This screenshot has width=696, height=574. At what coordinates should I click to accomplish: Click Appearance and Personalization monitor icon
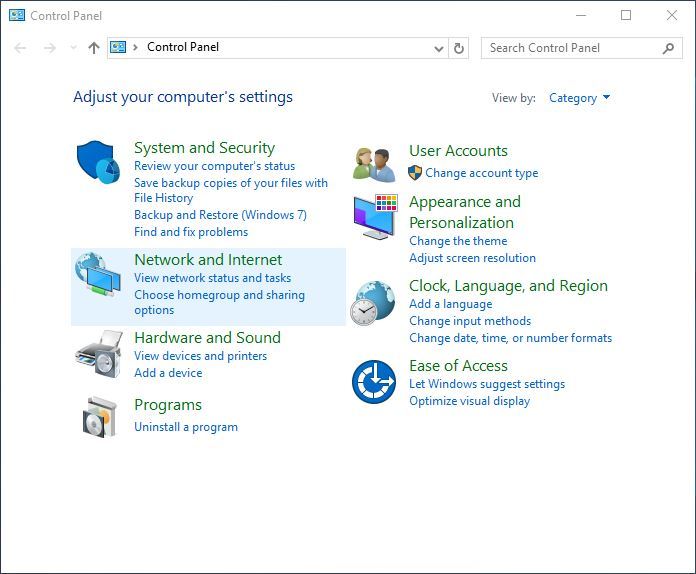coord(375,217)
